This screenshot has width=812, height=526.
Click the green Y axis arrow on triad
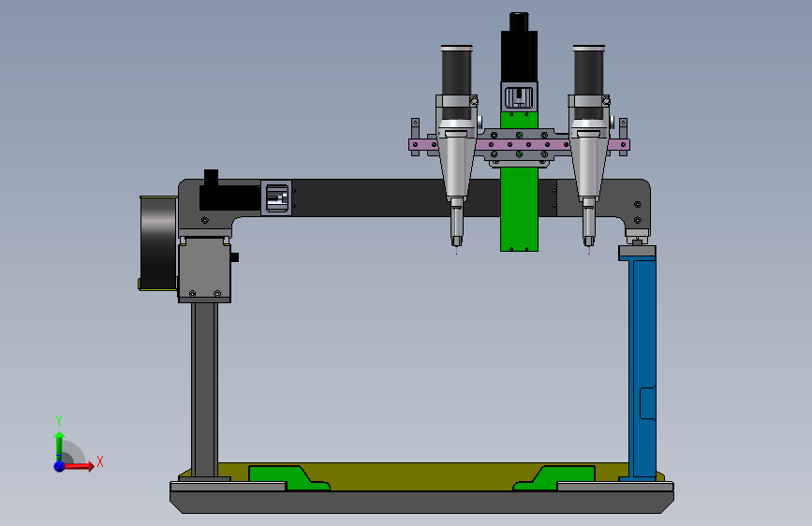pyautogui.click(x=59, y=446)
